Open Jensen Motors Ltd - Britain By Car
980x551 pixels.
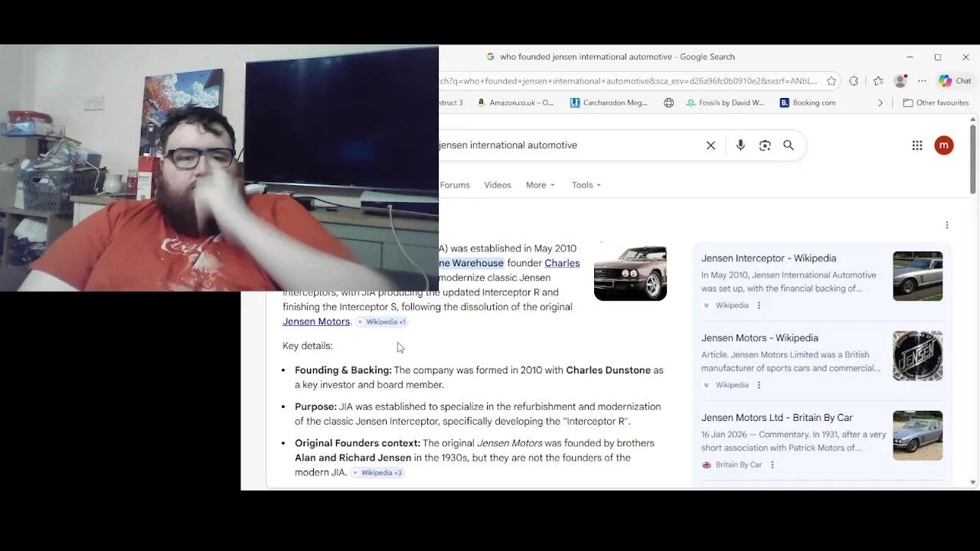pyautogui.click(x=777, y=418)
